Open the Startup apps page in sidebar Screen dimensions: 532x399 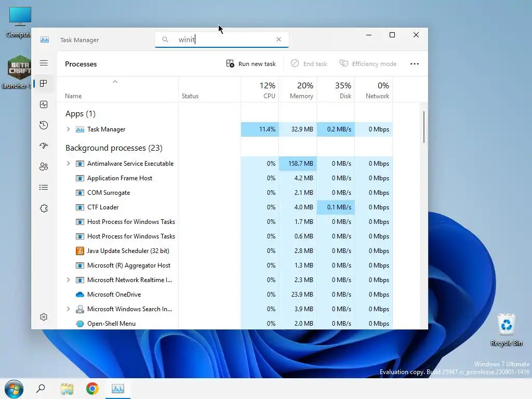pyautogui.click(x=44, y=146)
